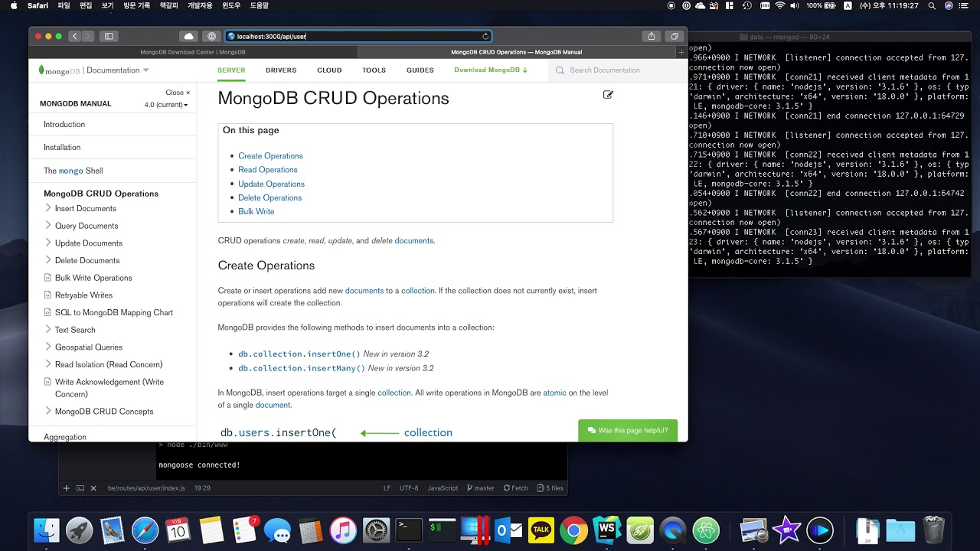Open iTunes from the Dock
This screenshot has height=551, width=980.
point(343,530)
